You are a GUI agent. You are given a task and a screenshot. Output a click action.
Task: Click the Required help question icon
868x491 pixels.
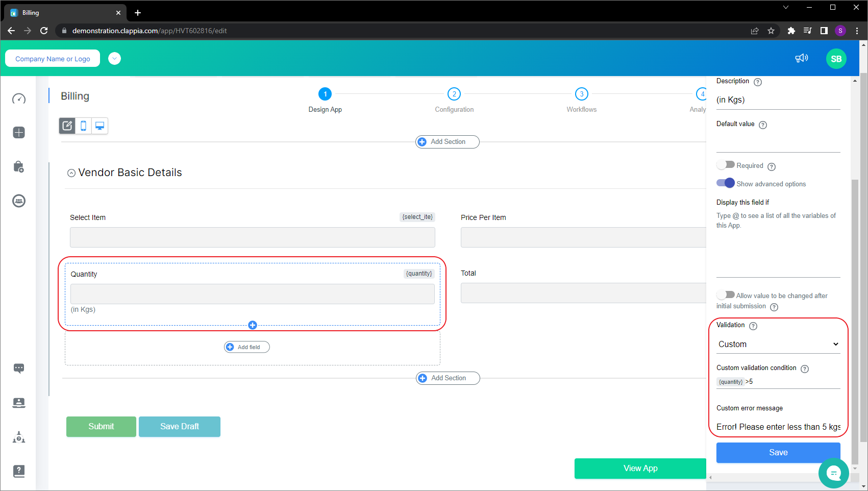(x=772, y=167)
